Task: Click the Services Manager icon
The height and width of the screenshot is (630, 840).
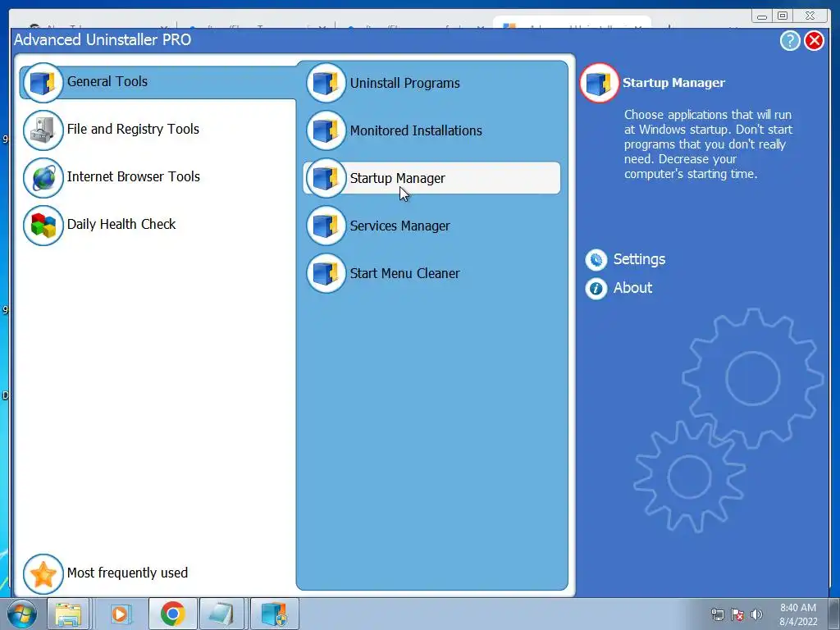Action: pyautogui.click(x=326, y=226)
